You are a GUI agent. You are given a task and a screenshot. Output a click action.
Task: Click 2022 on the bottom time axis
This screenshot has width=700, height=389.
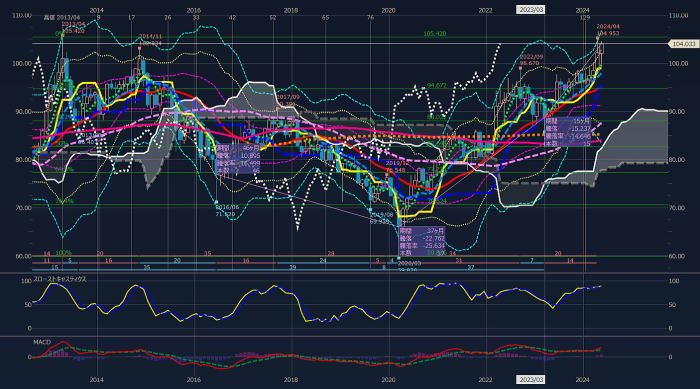(485, 380)
